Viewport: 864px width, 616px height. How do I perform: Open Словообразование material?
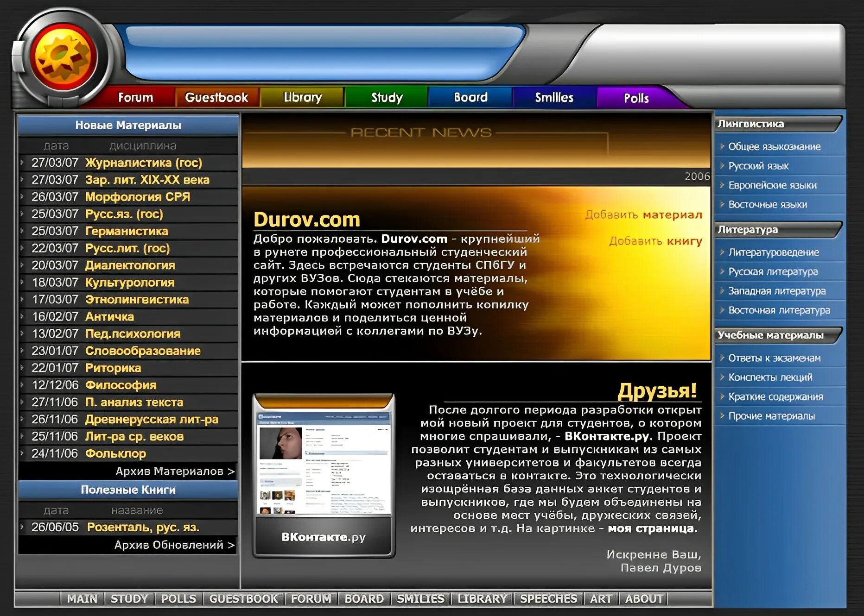tap(143, 351)
